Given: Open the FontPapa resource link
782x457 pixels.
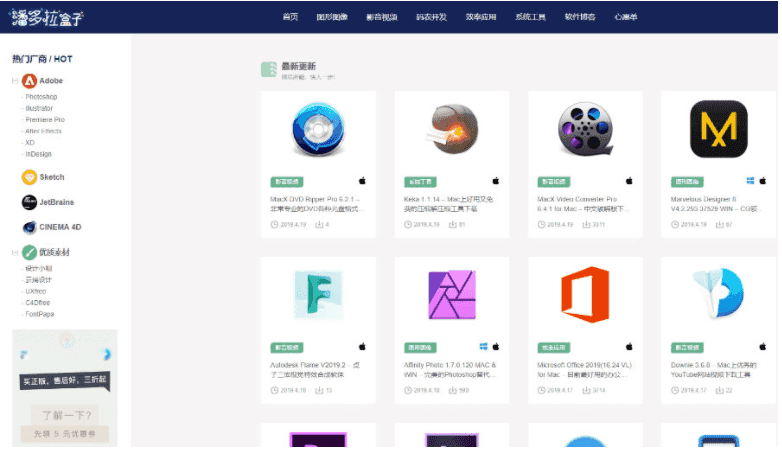Looking at the screenshot, I should point(39,314).
